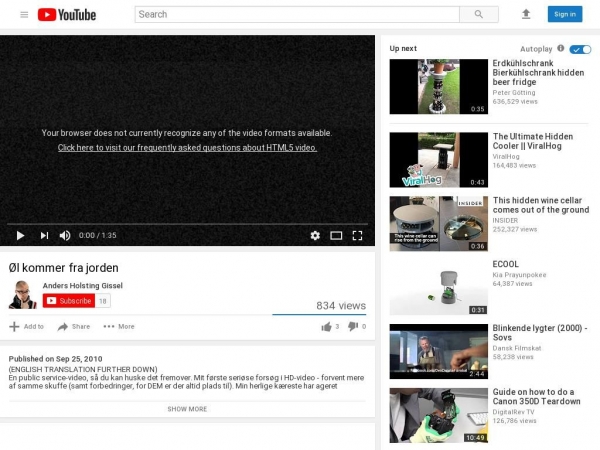The image size is (600, 450).
Task: Open the upload video icon
Action: point(526,14)
